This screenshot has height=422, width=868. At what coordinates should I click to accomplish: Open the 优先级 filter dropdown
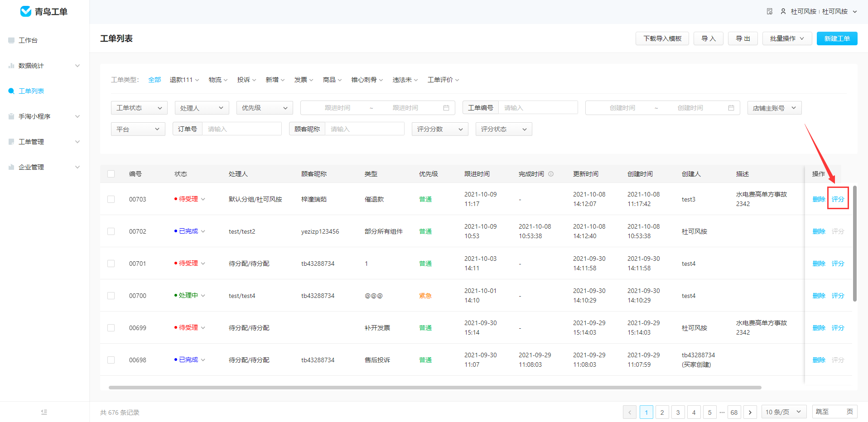(x=265, y=108)
